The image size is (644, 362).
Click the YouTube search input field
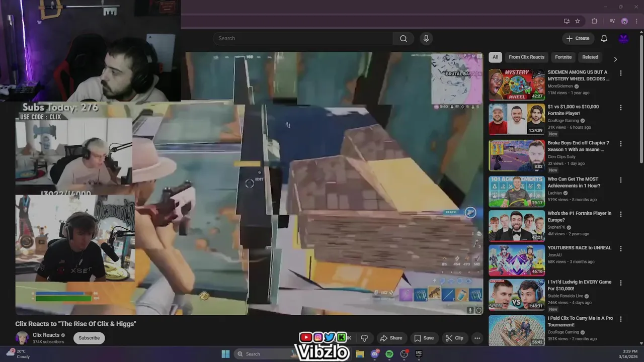[x=303, y=38]
